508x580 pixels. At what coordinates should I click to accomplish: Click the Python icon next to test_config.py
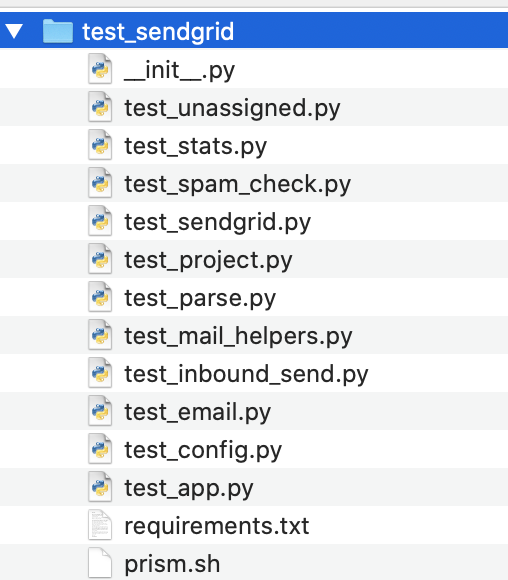[100, 448]
